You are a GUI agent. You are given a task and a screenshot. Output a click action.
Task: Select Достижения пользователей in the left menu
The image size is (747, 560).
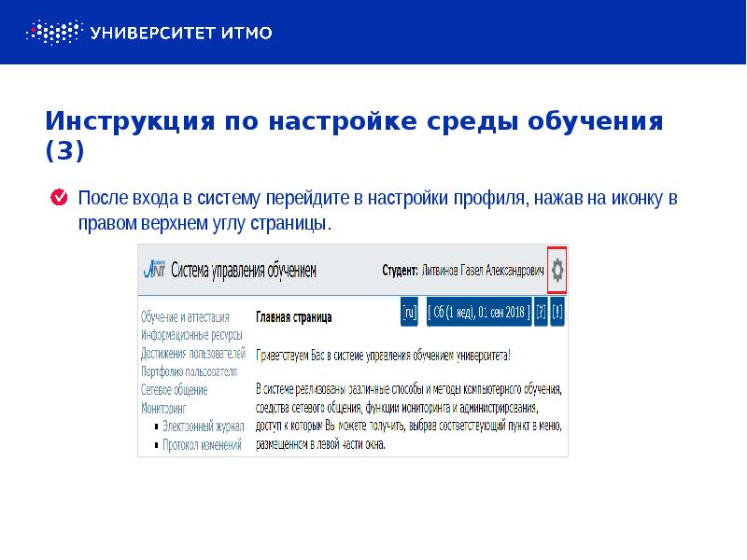[193, 353]
